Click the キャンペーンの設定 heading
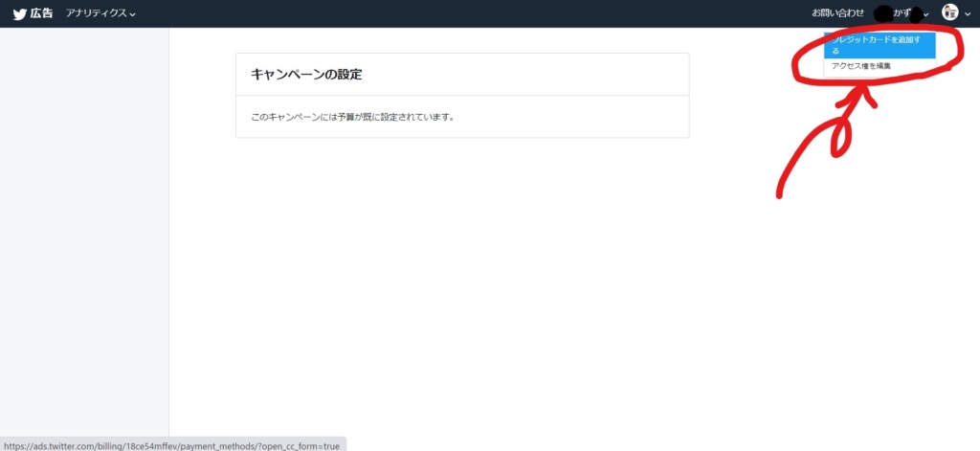 (306, 75)
